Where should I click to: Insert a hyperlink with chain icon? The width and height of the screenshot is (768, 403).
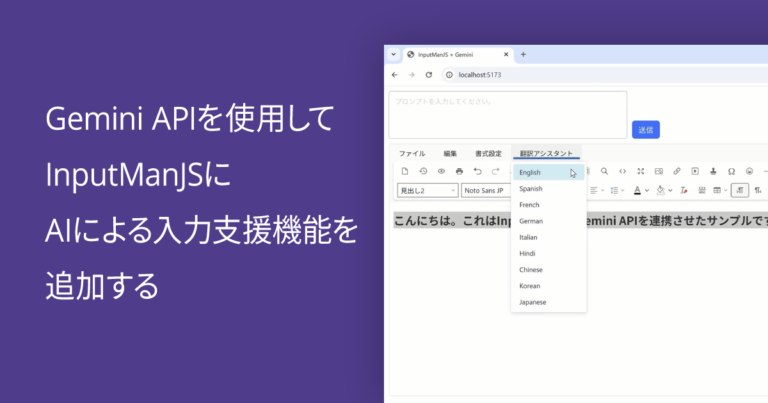tap(677, 171)
